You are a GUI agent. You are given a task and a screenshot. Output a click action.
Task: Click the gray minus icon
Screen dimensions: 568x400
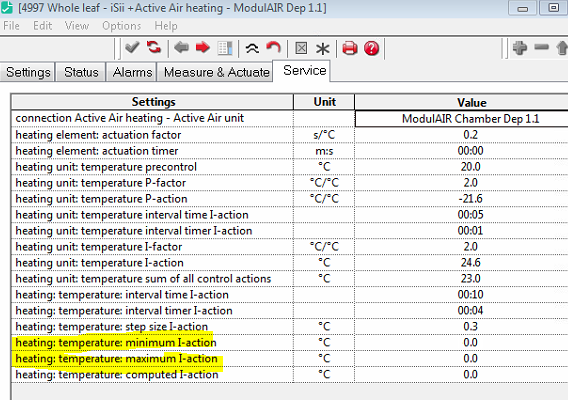pos(542,47)
